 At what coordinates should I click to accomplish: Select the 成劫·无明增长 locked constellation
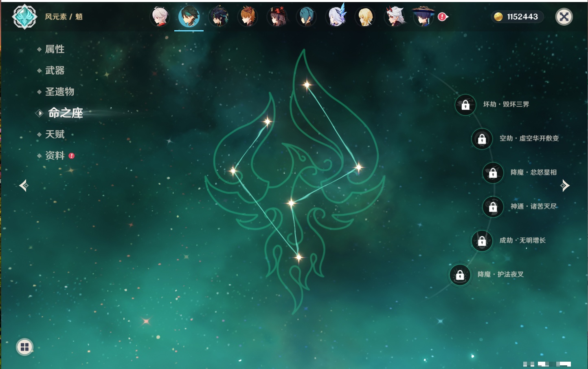click(482, 241)
